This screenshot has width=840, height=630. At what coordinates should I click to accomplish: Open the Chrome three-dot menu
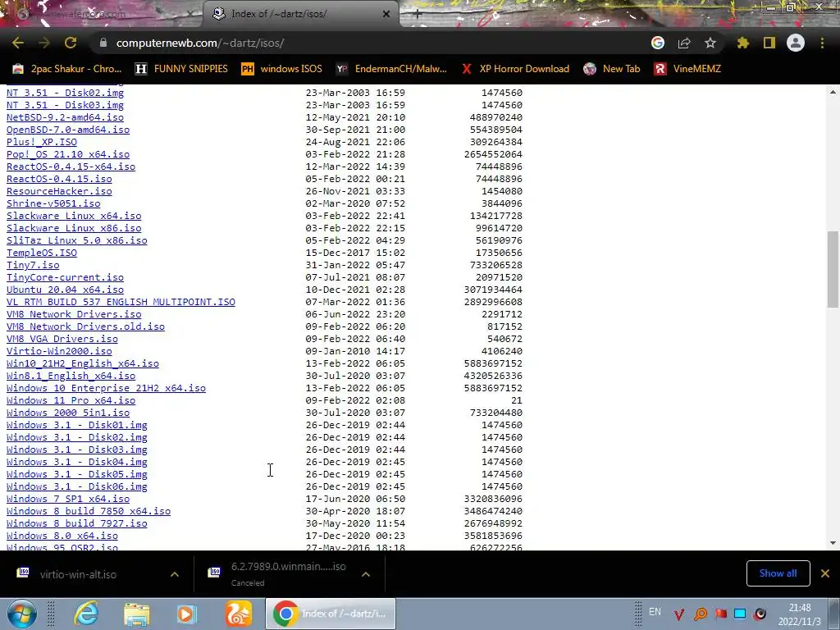822,43
